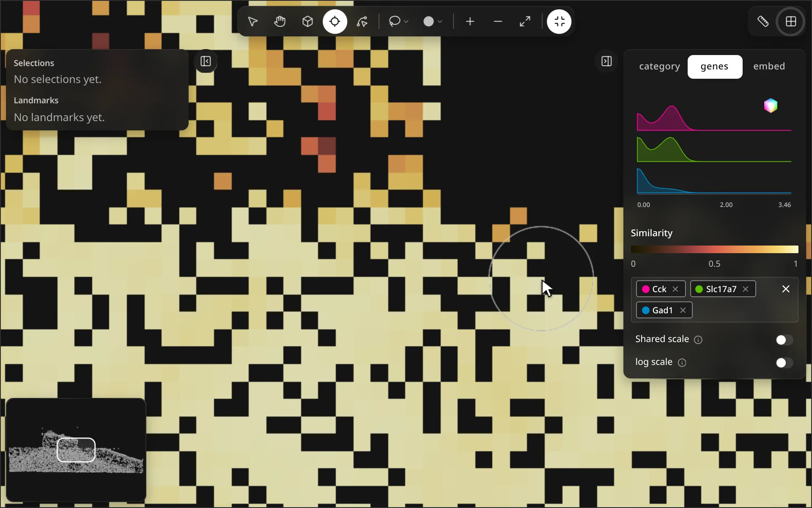Click the Gad1 gene tag
The height and width of the screenshot is (508, 812).
tap(664, 310)
